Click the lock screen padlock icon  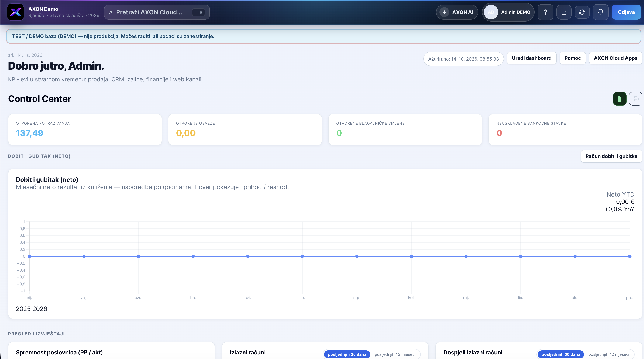click(x=564, y=12)
